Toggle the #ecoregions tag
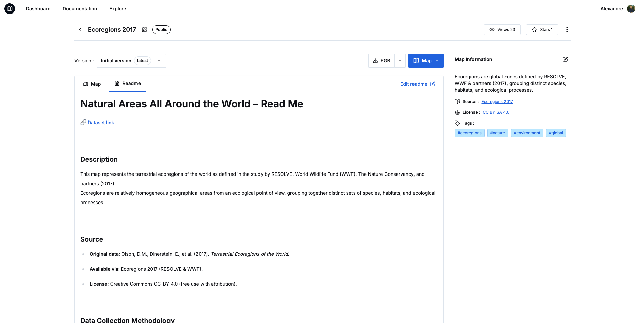Image resolution: width=644 pixels, height=323 pixels. [469, 133]
